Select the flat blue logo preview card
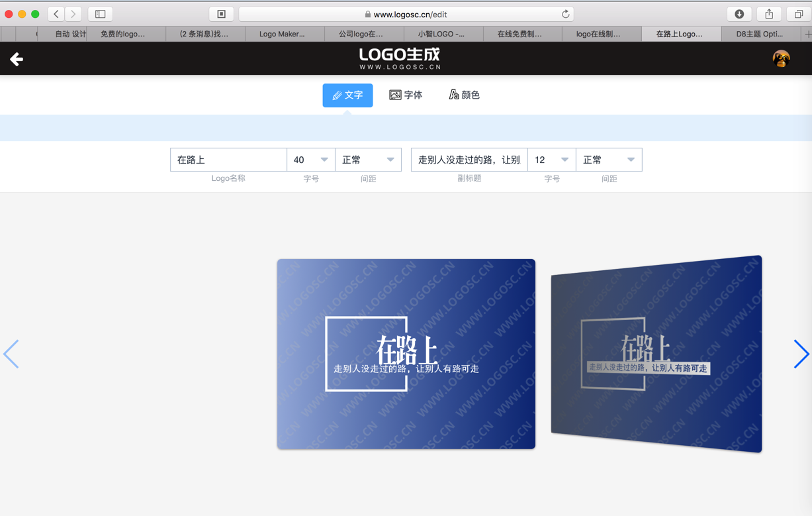 pos(406,354)
